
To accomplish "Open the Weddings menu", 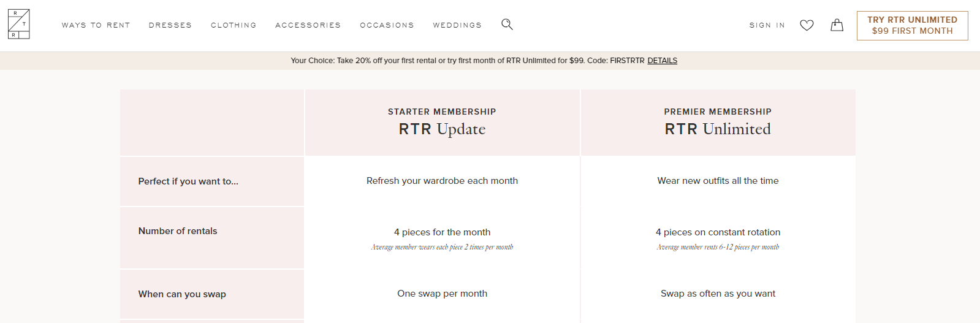I will point(457,25).
